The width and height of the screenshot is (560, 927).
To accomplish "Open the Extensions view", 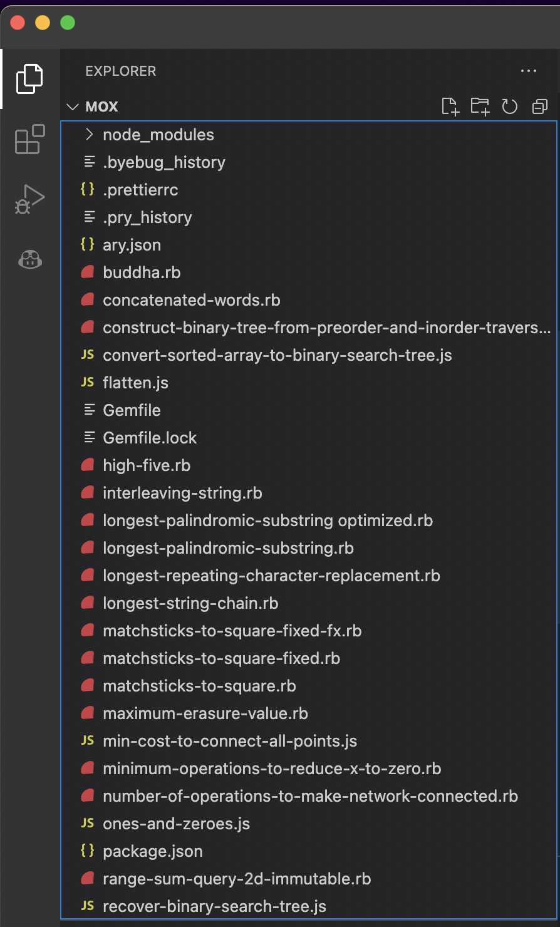I will point(28,140).
